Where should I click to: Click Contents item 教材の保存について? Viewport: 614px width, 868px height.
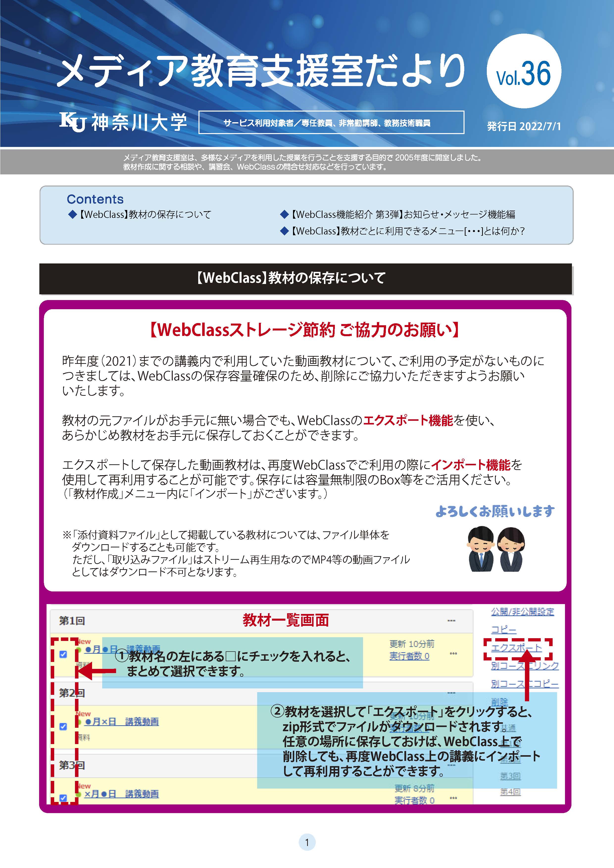pos(140,214)
